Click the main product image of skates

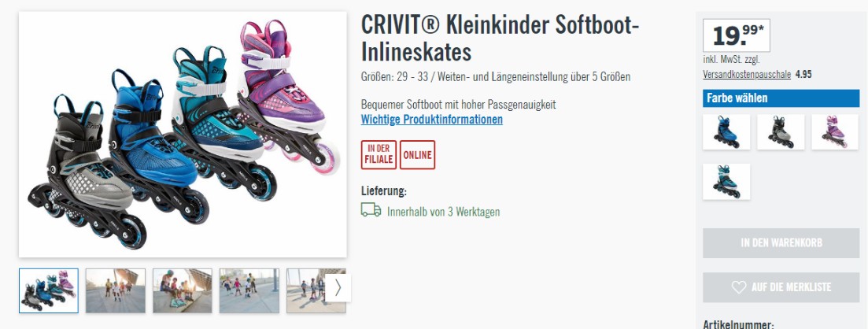(183, 135)
